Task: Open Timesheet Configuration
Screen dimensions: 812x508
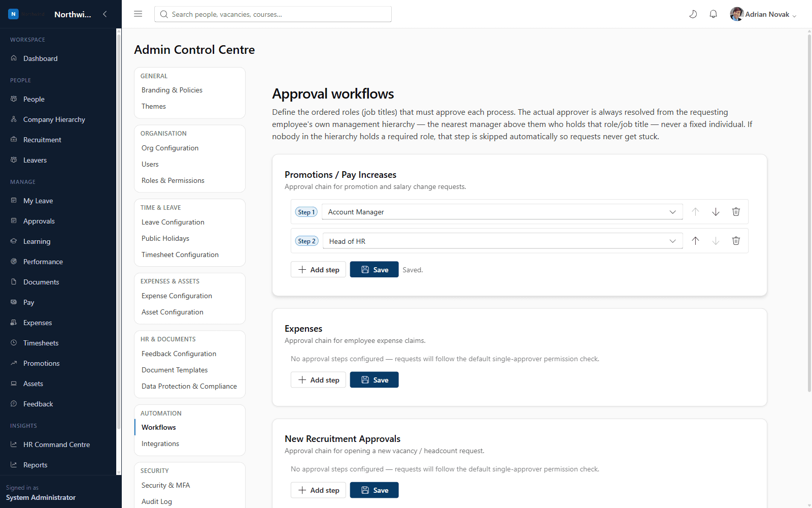Action: pos(180,255)
